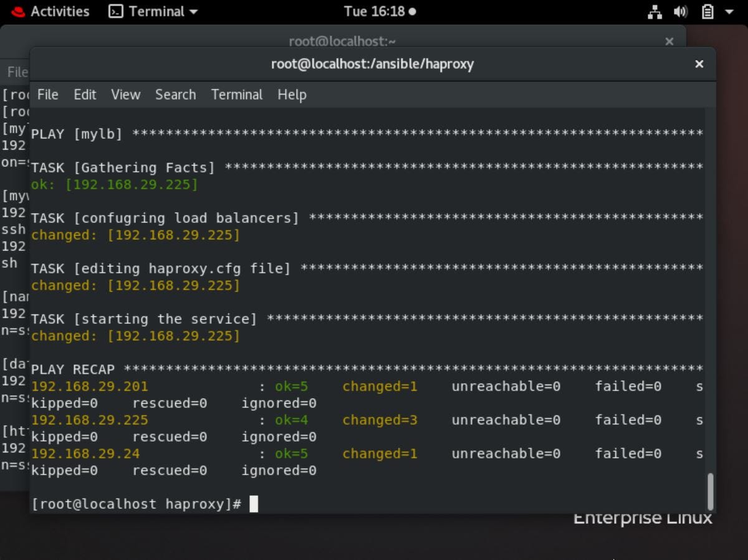
Task: Click the [root@localhost haproxy]# prompt
Action: tap(136, 504)
